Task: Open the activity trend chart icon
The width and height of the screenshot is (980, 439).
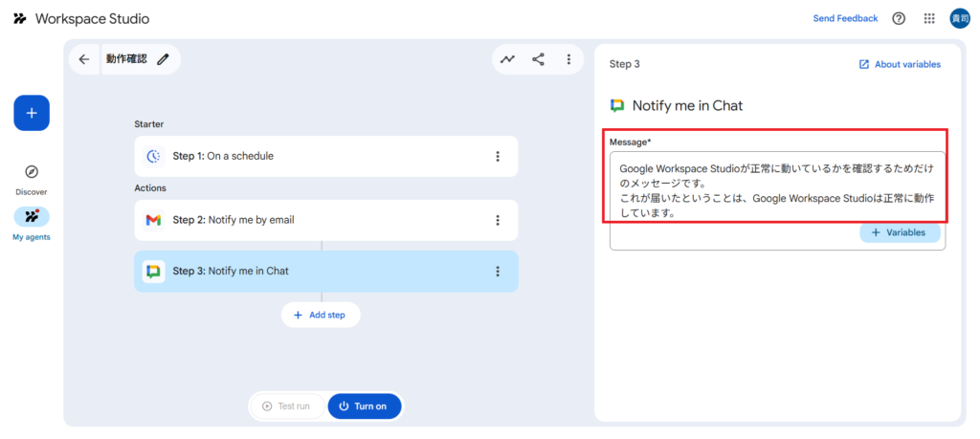Action: 507,59
